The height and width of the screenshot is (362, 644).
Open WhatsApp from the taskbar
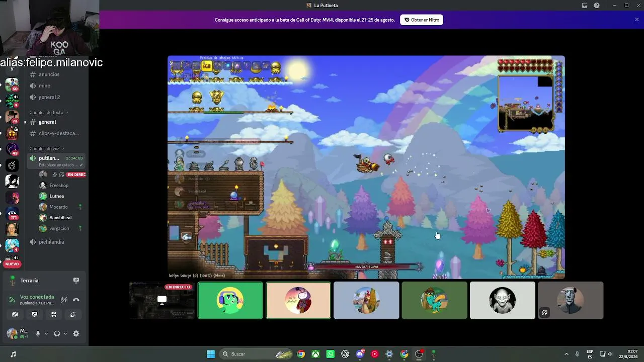[330, 354]
